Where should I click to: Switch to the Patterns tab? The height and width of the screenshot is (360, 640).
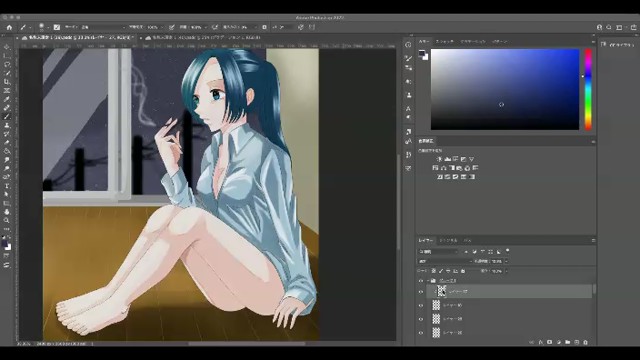click(x=500, y=42)
